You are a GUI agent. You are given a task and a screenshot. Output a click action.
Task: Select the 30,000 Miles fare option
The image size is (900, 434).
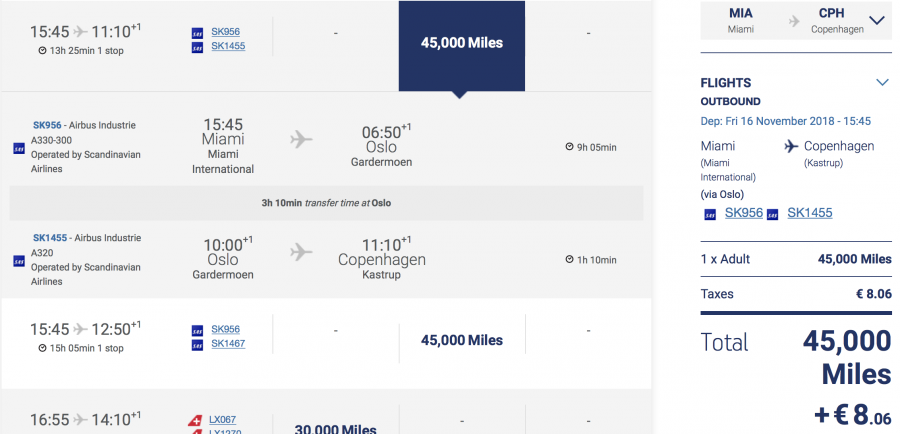[335, 428]
